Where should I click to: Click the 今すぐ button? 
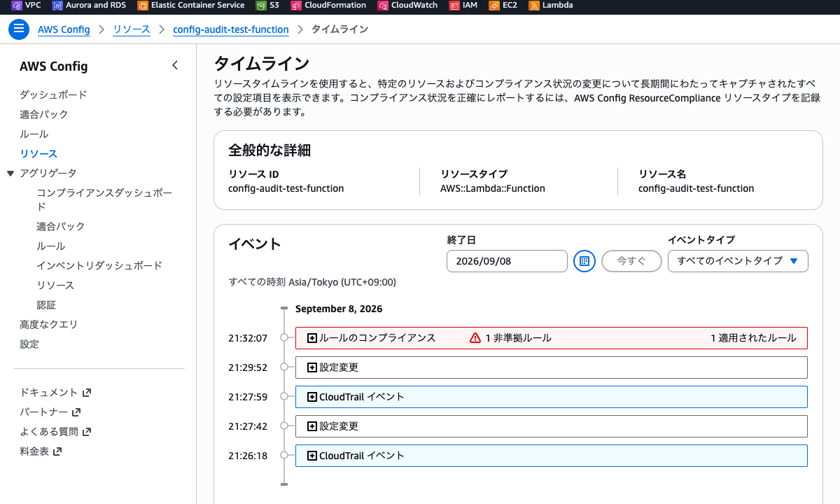click(x=631, y=261)
